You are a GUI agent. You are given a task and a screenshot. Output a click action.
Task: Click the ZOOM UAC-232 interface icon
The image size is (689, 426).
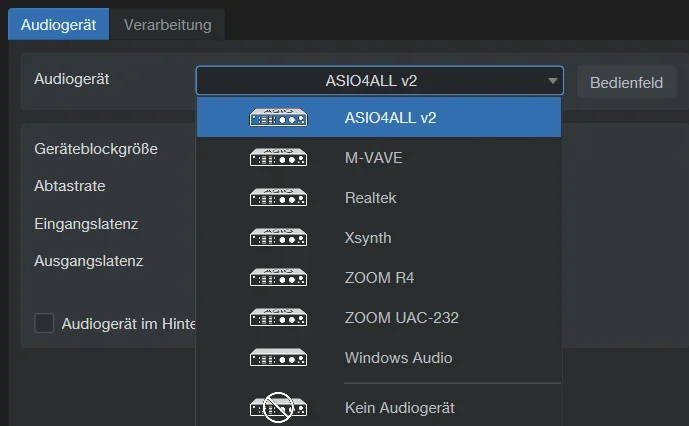pos(278,318)
